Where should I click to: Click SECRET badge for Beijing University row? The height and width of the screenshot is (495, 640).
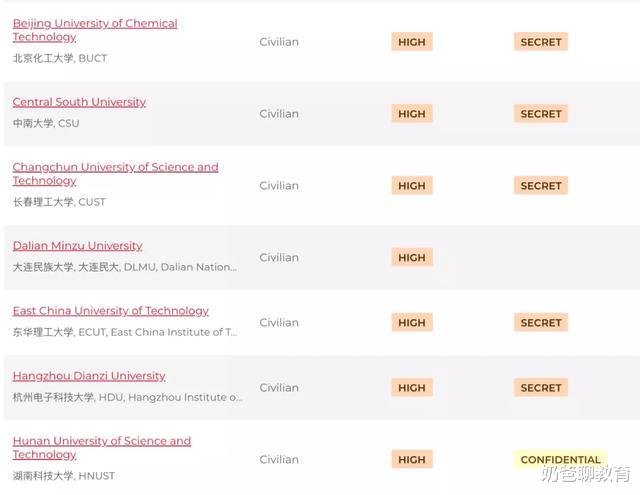pyautogui.click(x=541, y=42)
